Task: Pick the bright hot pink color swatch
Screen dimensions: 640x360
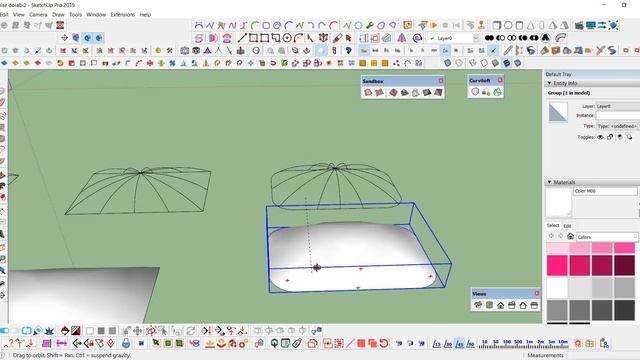Action: pos(557,265)
